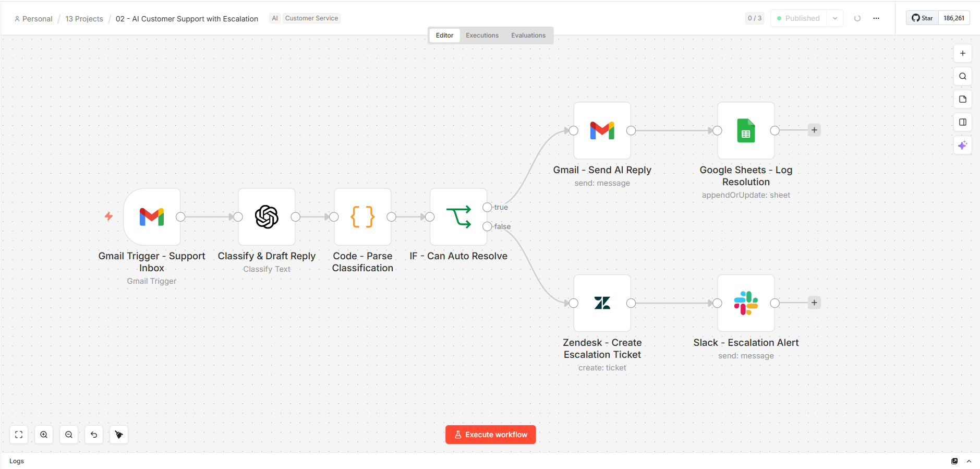Click the 'create: ticket' subtitle text
Viewport: 980px width, 469px height.
pyautogui.click(x=602, y=368)
